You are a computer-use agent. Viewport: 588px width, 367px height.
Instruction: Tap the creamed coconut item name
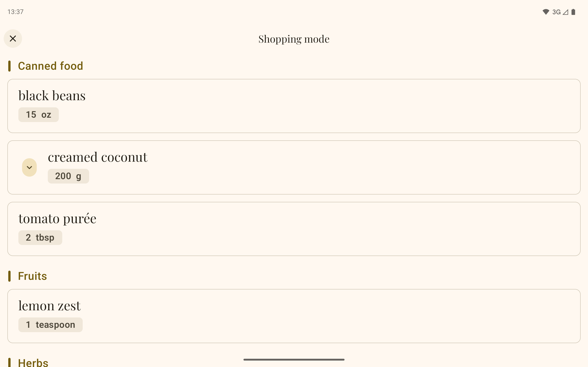coord(98,157)
